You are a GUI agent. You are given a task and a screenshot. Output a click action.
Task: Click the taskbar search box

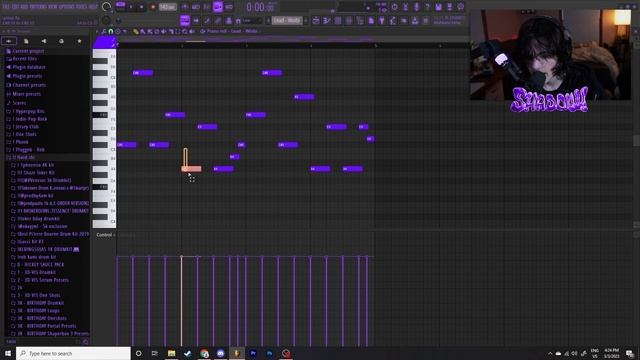(73, 353)
